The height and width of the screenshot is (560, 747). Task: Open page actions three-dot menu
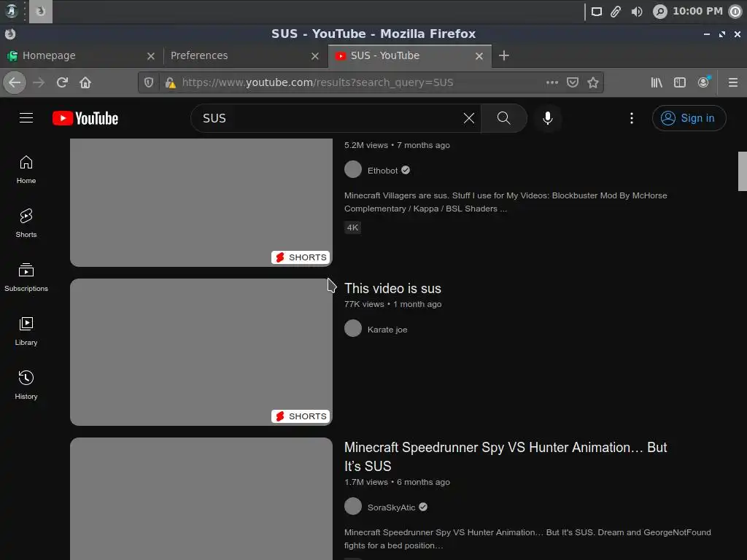tap(552, 82)
